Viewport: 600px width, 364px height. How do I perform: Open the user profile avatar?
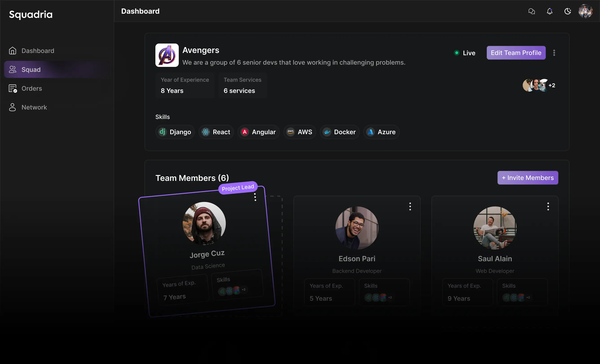click(x=586, y=11)
